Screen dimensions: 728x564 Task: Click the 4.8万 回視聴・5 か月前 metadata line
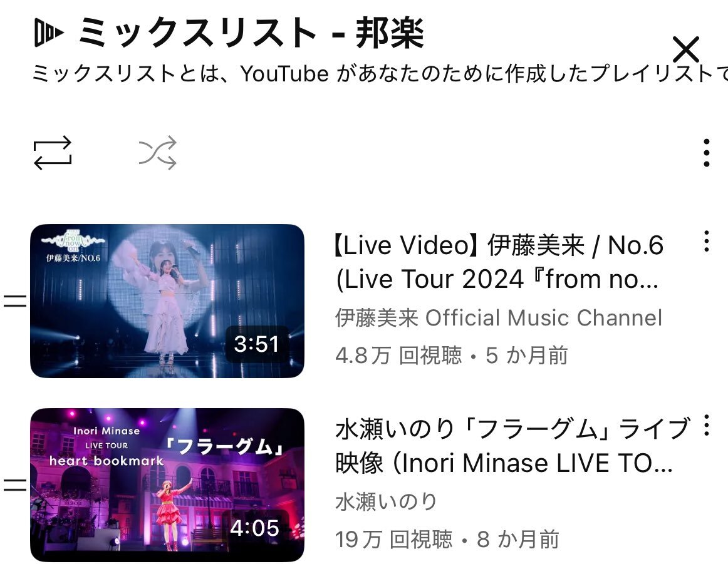(x=451, y=356)
